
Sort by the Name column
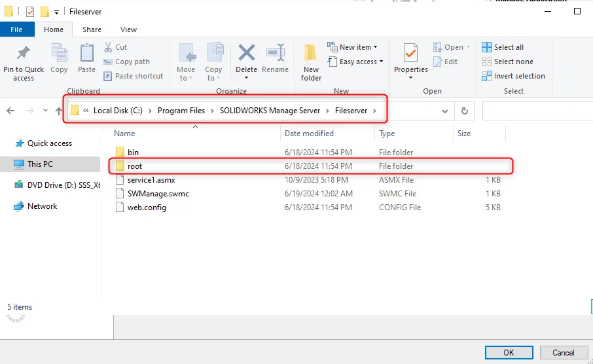click(x=124, y=134)
